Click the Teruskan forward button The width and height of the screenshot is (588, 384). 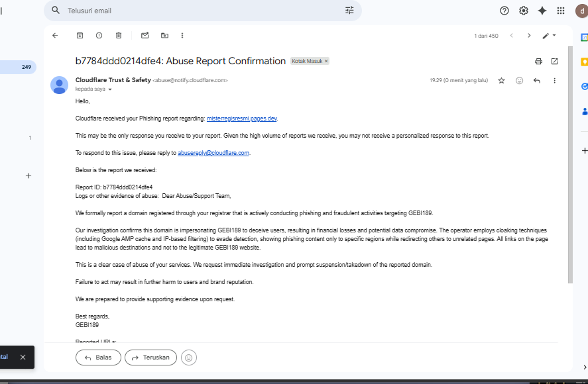point(150,358)
